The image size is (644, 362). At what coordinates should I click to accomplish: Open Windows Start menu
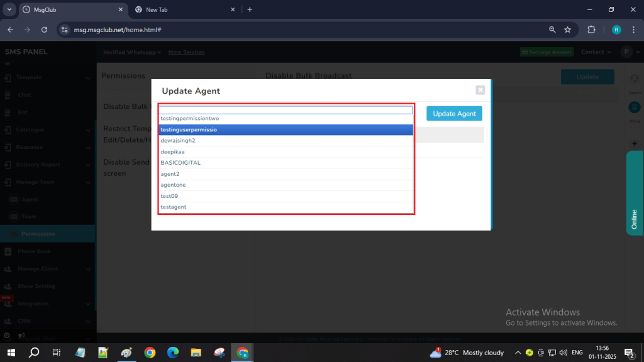click(12, 353)
